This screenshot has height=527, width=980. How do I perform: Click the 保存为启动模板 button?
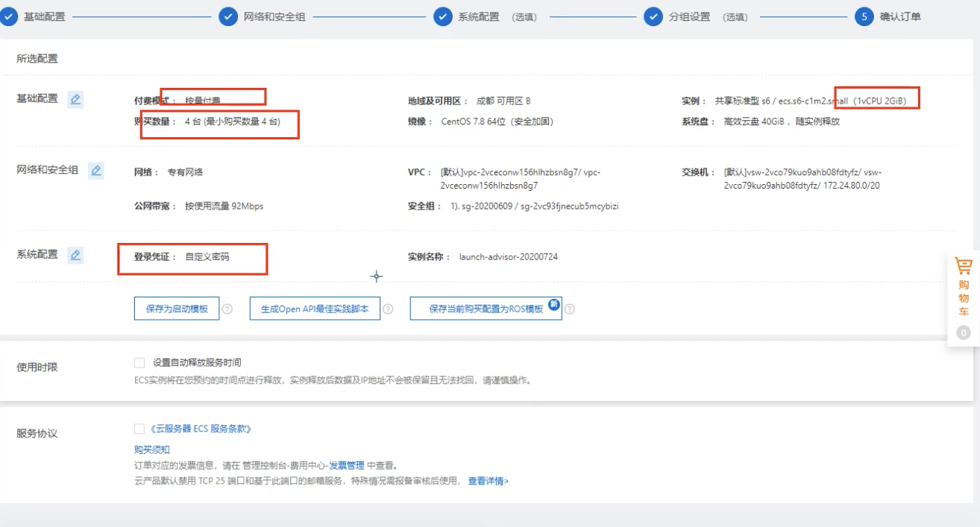[x=175, y=308]
